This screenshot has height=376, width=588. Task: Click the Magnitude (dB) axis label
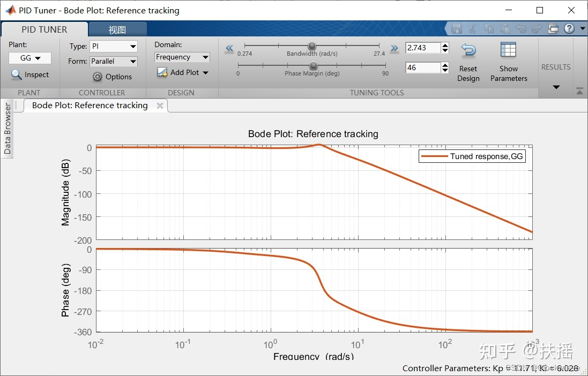click(65, 193)
